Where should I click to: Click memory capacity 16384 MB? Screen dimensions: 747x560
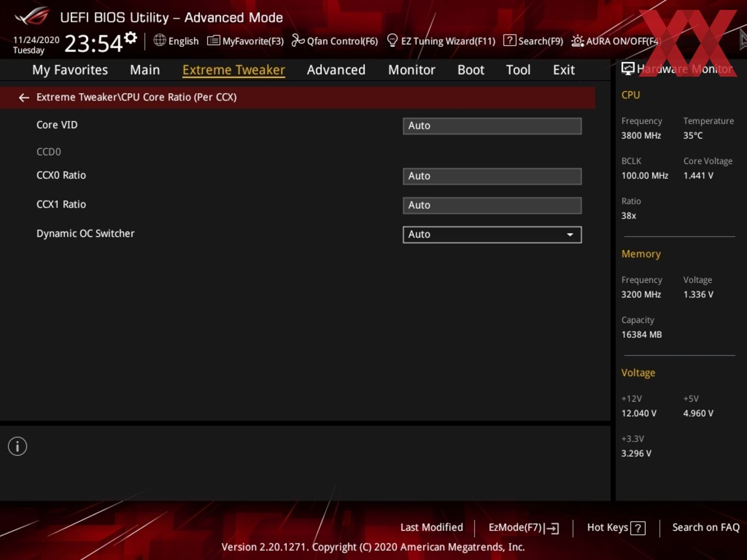[x=642, y=334]
